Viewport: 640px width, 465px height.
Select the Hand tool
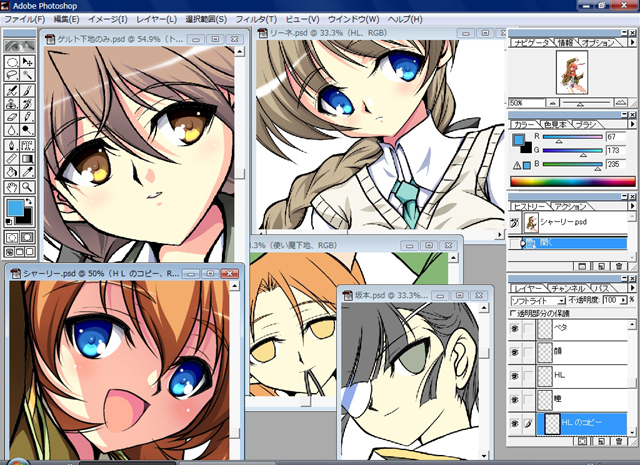point(12,187)
